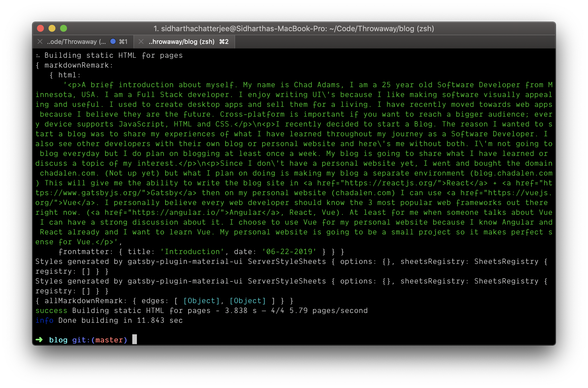Click the ⌘1 shortcut badge on first tab
588x388 pixels.
(x=123, y=41)
